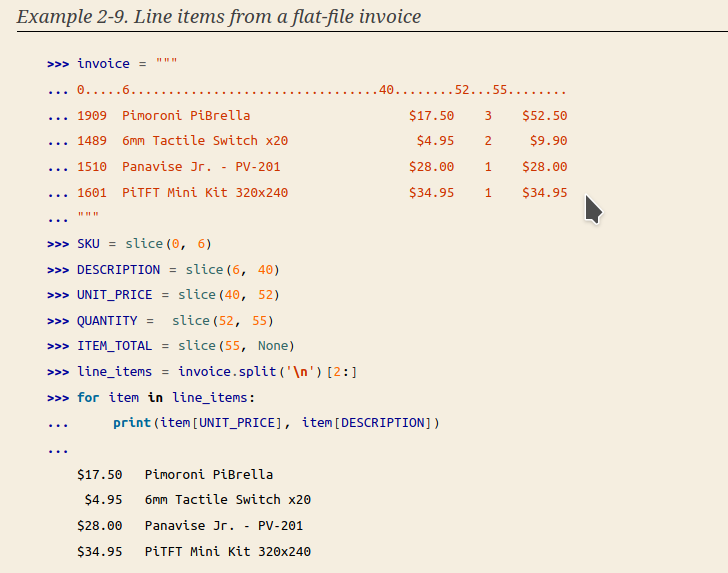Viewport: 728px width, 573px height.
Task: Click '6mm Tactile Switch x20' in invoice string
Action: [205, 141]
